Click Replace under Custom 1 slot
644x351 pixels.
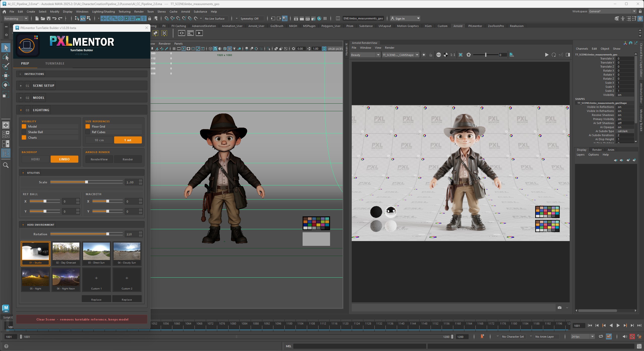(x=96, y=299)
